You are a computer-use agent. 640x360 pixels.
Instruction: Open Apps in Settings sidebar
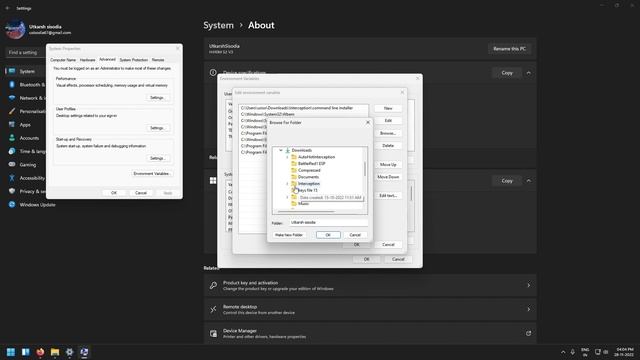(x=25, y=125)
